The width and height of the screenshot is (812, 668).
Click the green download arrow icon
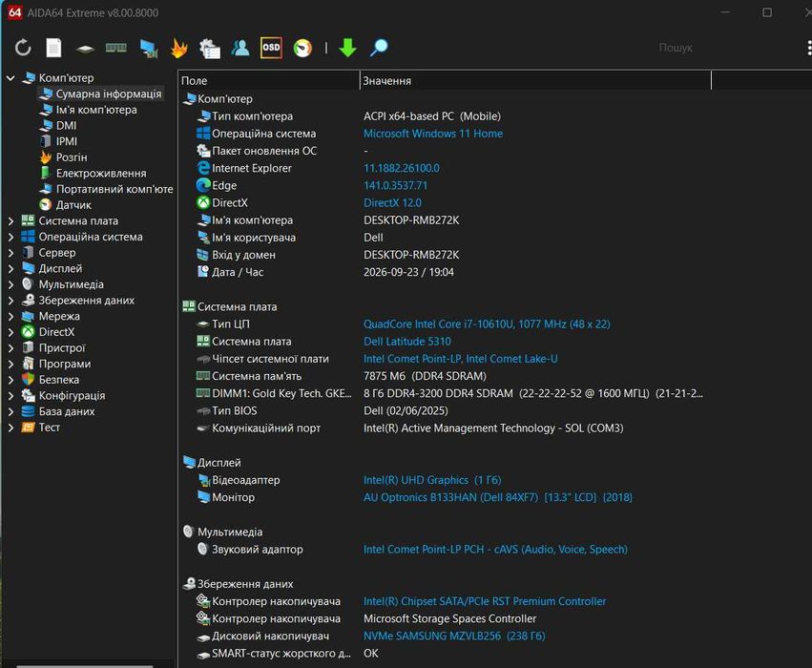tap(347, 48)
